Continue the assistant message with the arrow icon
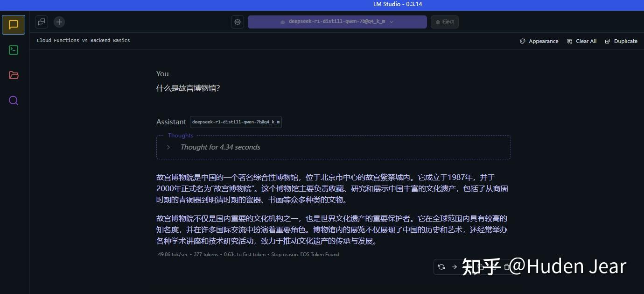 [455, 267]
